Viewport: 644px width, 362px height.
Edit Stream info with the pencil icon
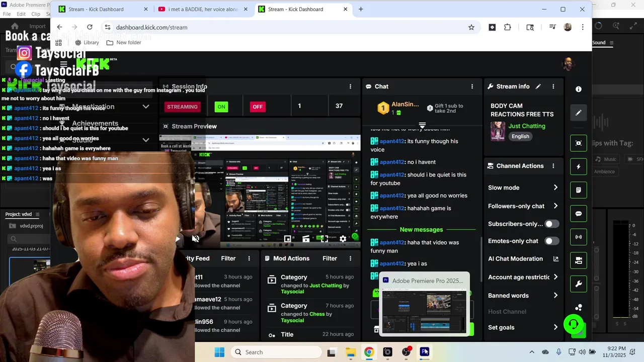click(538, 86)
